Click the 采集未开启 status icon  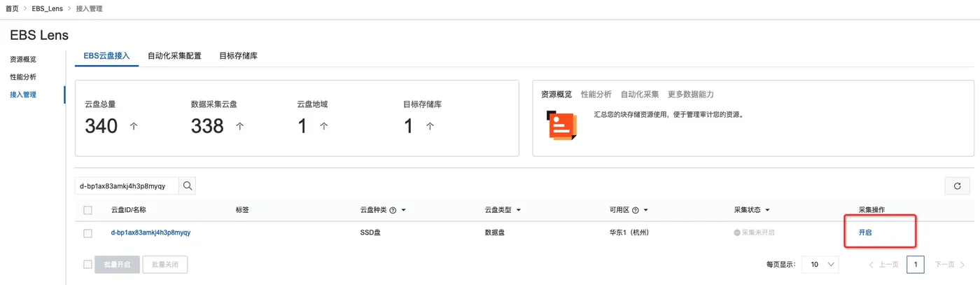pyautogui.click(x=737, y=232)
